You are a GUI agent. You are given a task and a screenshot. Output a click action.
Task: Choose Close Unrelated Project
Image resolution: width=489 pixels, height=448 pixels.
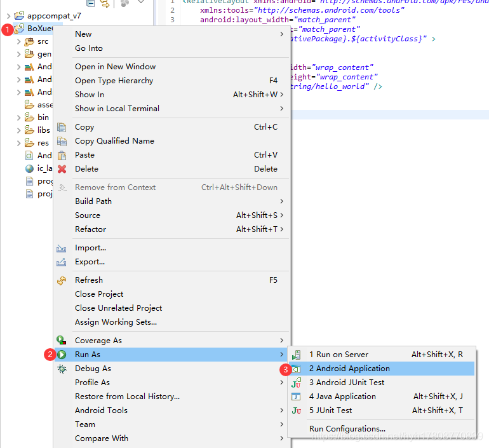pos(172,308)
